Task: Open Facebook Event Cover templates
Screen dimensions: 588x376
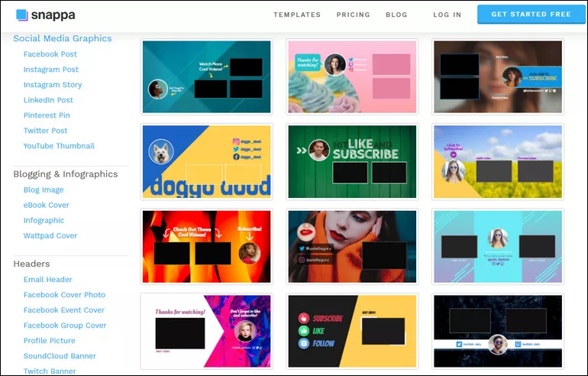Action: click(64, 310)
